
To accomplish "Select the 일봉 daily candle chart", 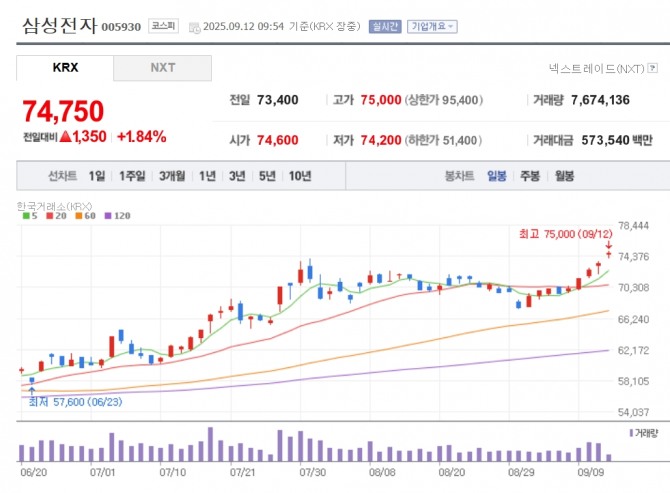I will (496, 176).
